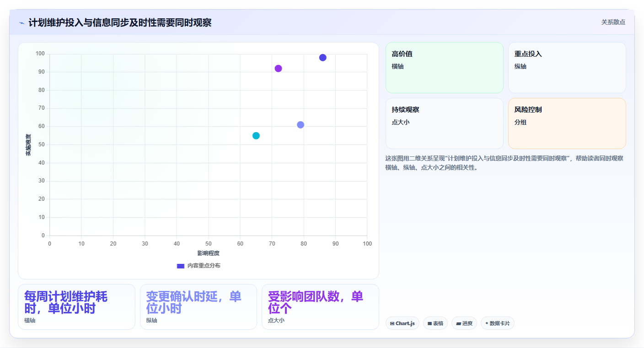Click the 纵轴 label under 重点投入
This screenshot has height=348, width=644.
521,66
